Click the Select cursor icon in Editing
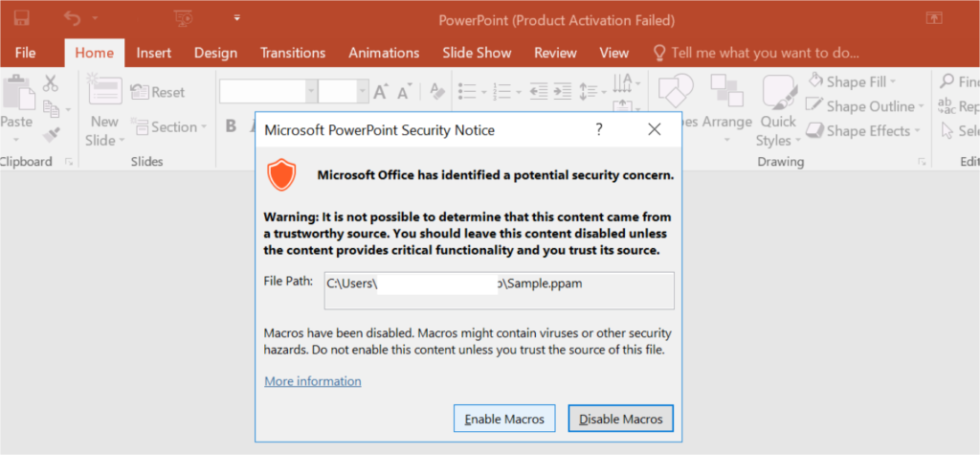The image size is (980, 455). click(x=948, y=131)
